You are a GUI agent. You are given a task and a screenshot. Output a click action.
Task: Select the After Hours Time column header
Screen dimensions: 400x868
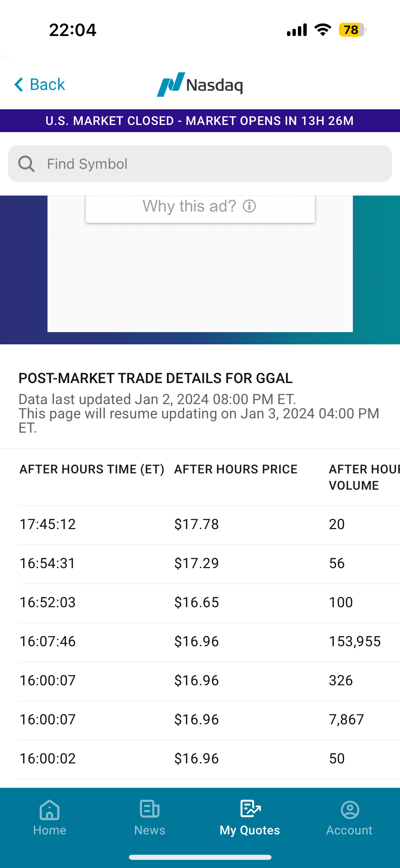click(92, 469)
